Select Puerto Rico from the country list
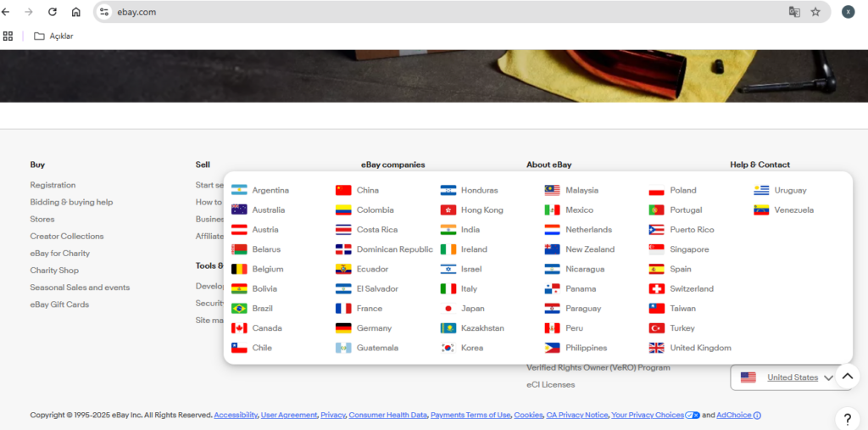This screenshot has height=430, width=868. coord(692,229)
